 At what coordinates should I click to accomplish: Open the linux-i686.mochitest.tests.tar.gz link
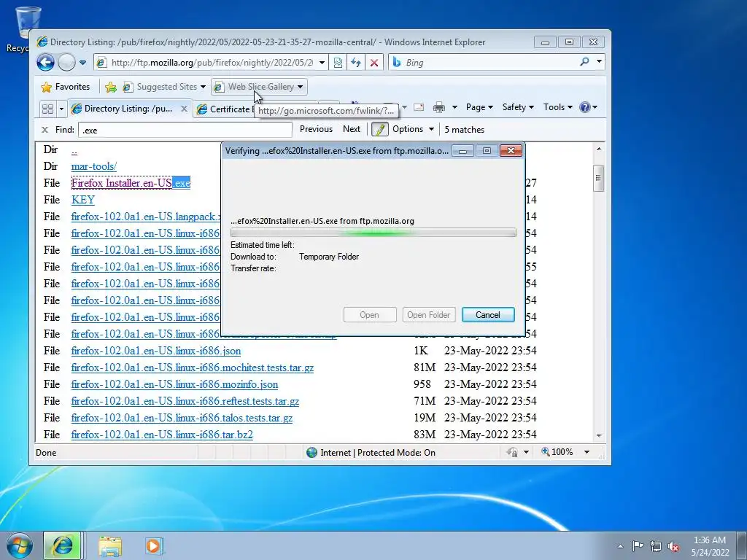pos(193,367)
